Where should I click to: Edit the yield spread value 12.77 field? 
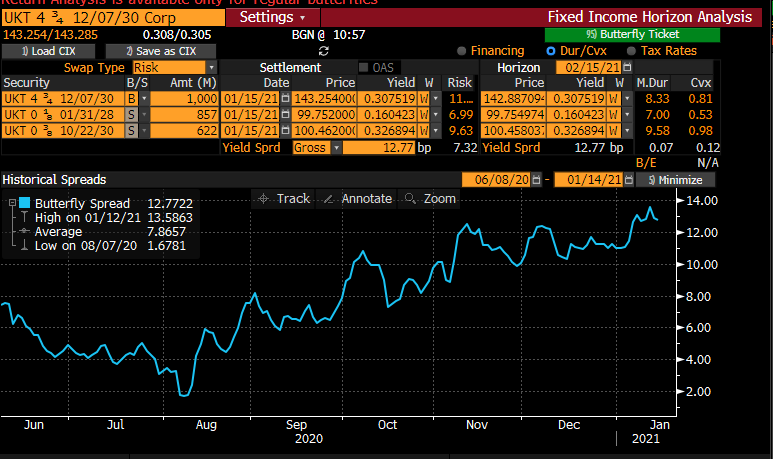(379, 147)
